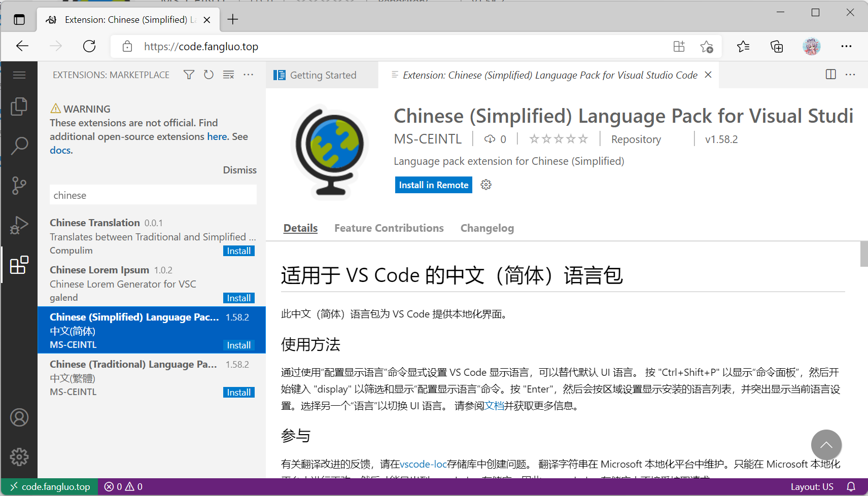Close the Chinese Language Pack editor tab
Viewport: 868px width, 496px height.
708,75
